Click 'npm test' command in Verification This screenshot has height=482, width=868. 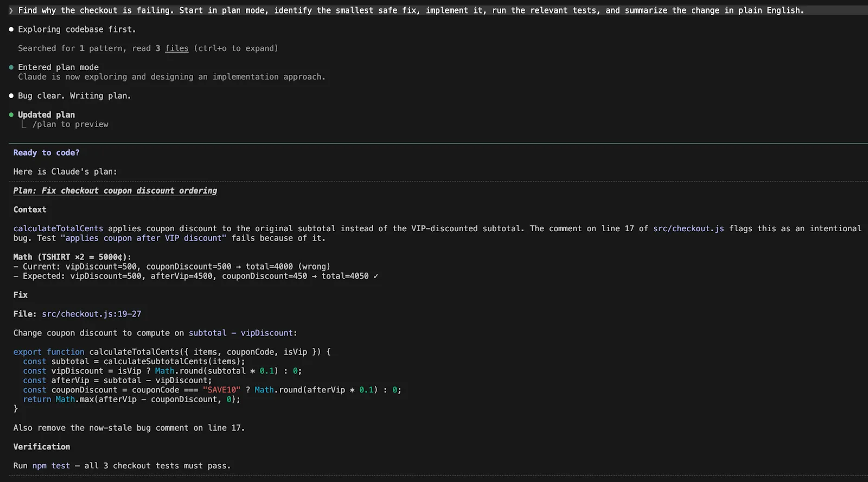[51, 466]
